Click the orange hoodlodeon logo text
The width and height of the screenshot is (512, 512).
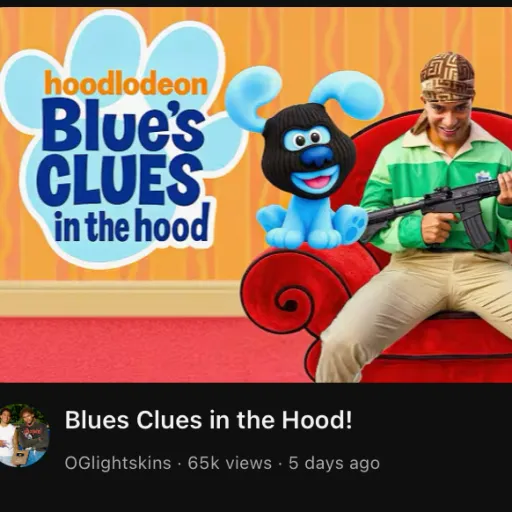pos(126,84)
